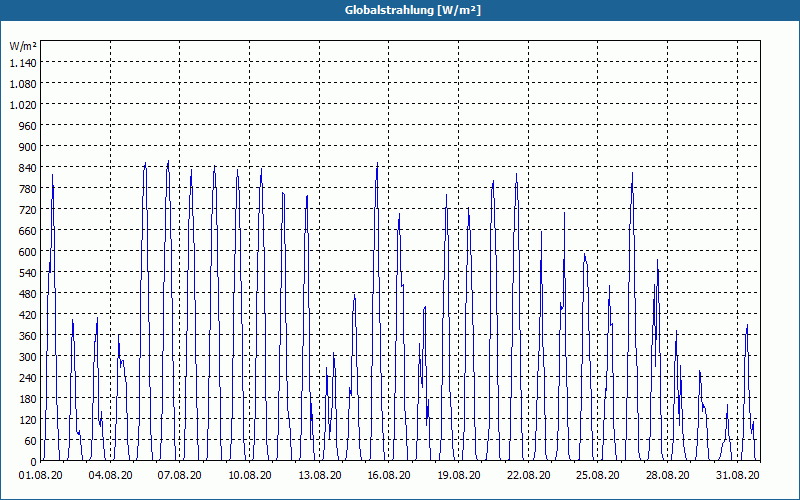Click the y-axis value 660
This screenshot has height=500, width=800.
[28, 231]
